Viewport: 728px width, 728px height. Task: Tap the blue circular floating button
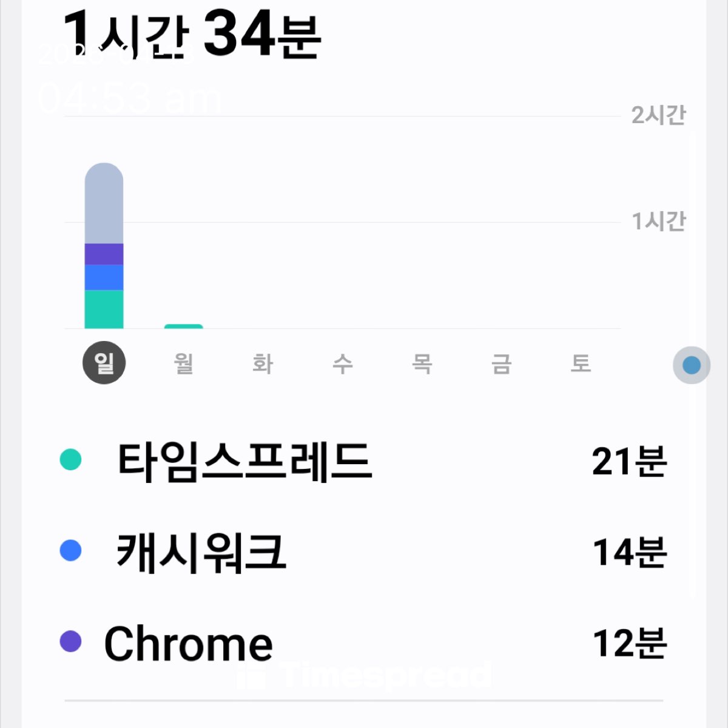[x=692, y=365]
